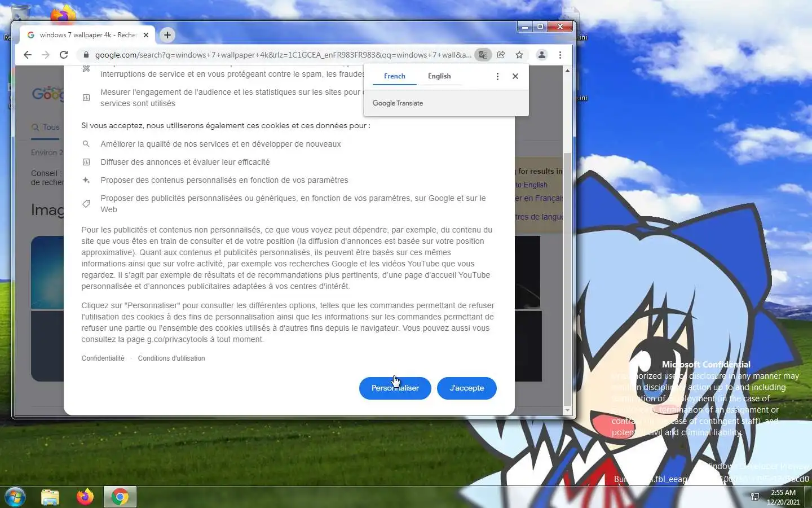Open the Confidentialité link
This screenshot has height=508, width=812.
[103, 358]
